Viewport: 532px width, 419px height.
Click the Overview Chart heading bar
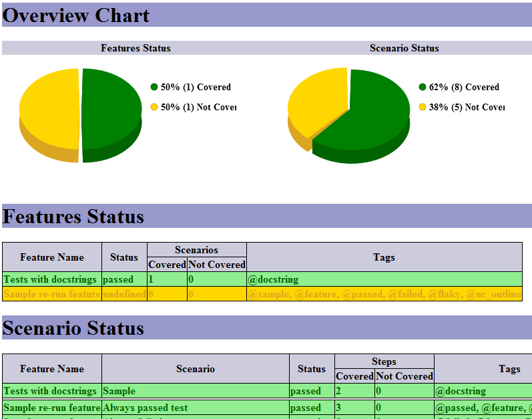[x=267, y=15]
